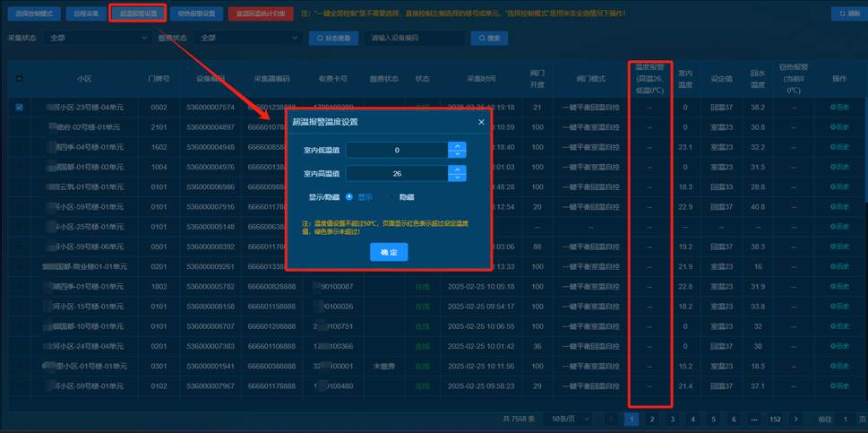Click the pagination ellipsis to jump pages
This screenshot has width=868, height=433.
coord(754,419)
